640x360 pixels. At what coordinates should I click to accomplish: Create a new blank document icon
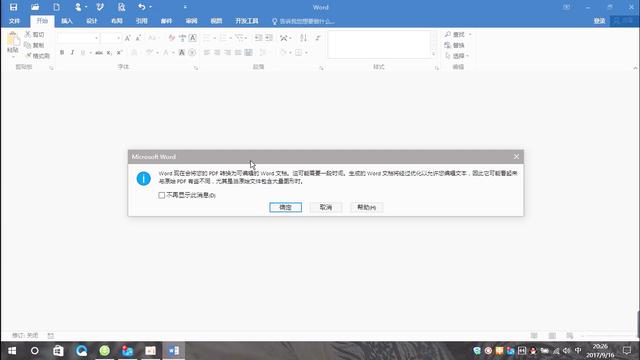click(56, 7)
